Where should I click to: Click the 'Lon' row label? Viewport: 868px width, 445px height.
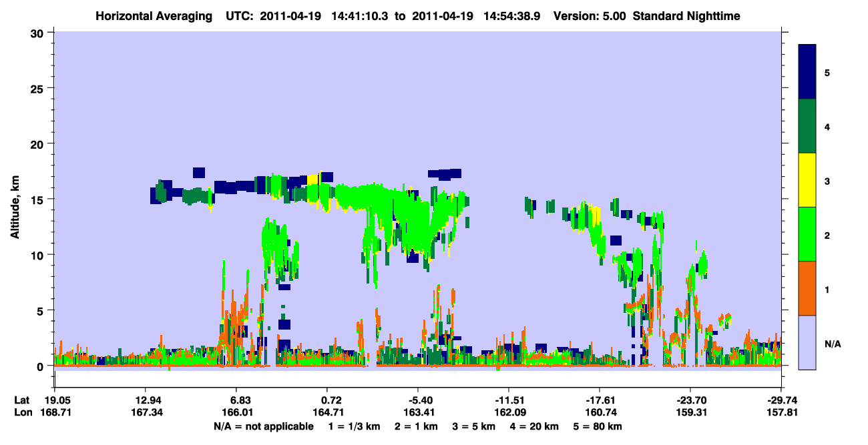coord(22,413)
